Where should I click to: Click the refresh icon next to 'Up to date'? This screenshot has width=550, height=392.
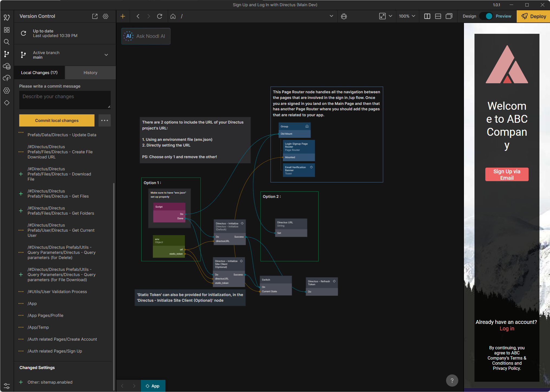[x=24, y=33]
